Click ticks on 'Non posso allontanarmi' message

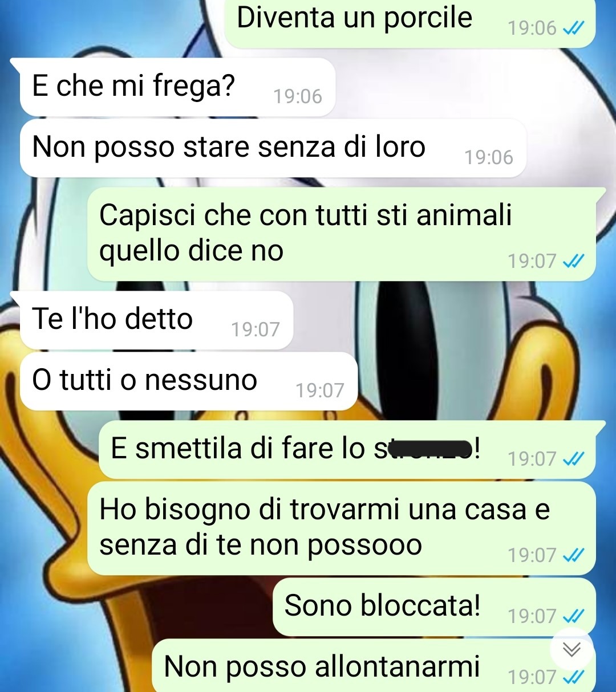pyautogui.click(x=573, y=677)
